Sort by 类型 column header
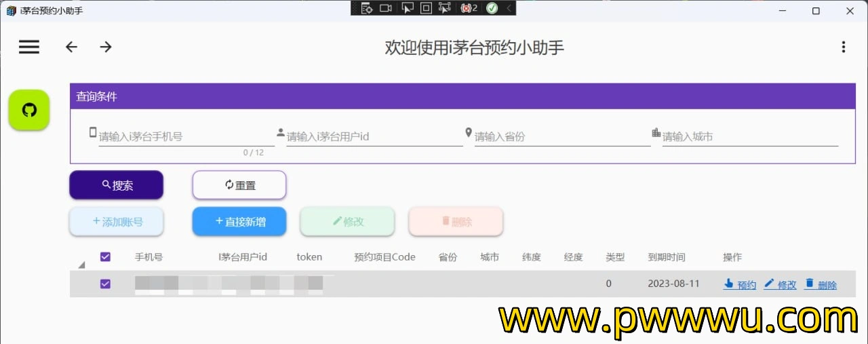 click(615, 257)
